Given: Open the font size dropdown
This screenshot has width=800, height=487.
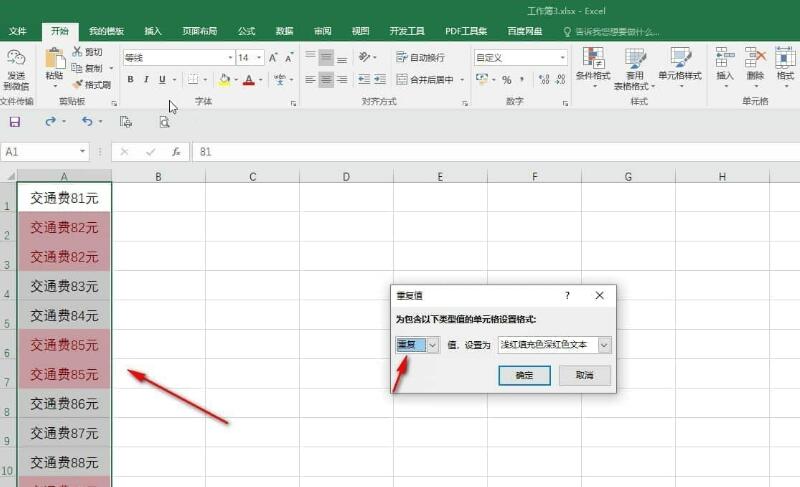Looking at the screenshot, I should 258,58.
